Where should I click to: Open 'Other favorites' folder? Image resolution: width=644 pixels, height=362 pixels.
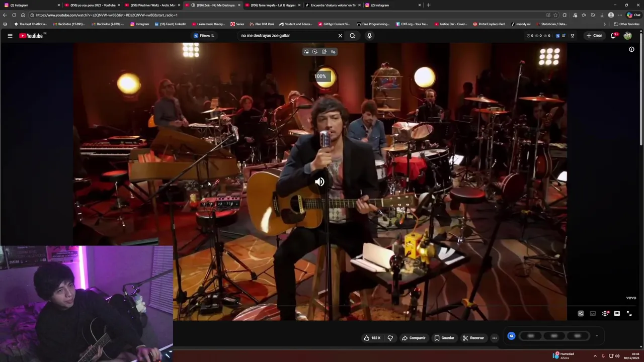point(626,24)
